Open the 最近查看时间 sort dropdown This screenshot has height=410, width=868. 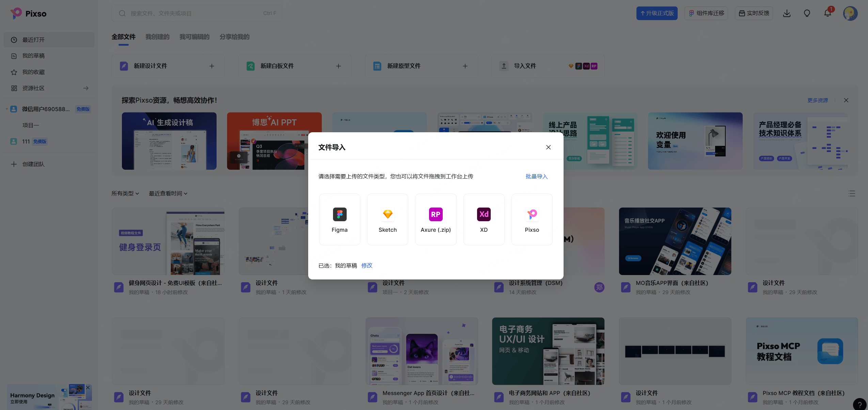tap(168, 193)
